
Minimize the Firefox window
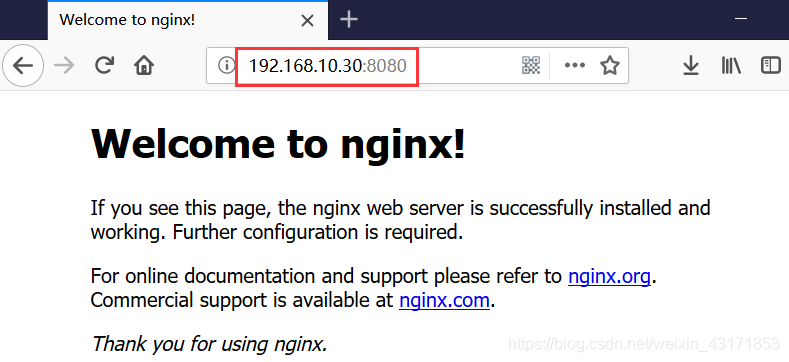click(x=740, y=19)
